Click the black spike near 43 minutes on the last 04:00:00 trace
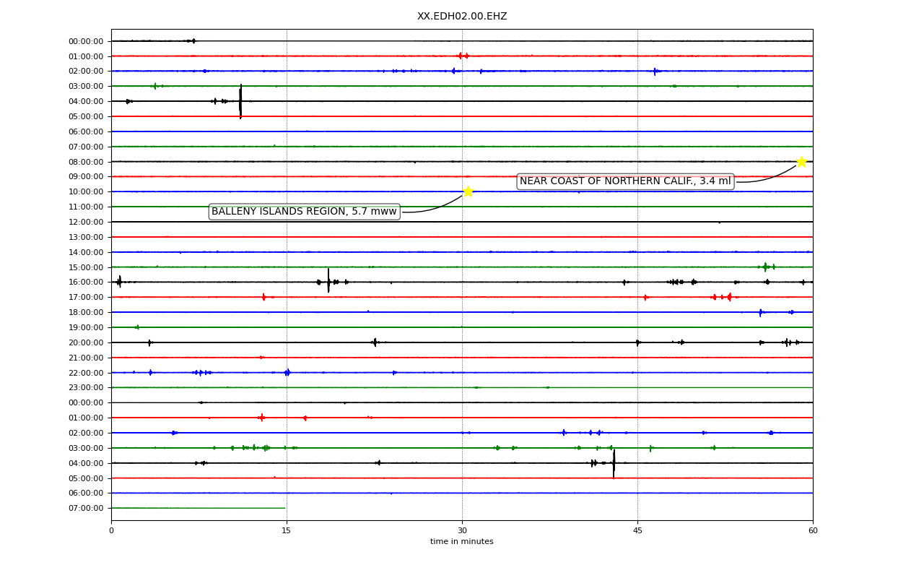Viewport: 924px width, 578px height. click(x=614, y=463)
